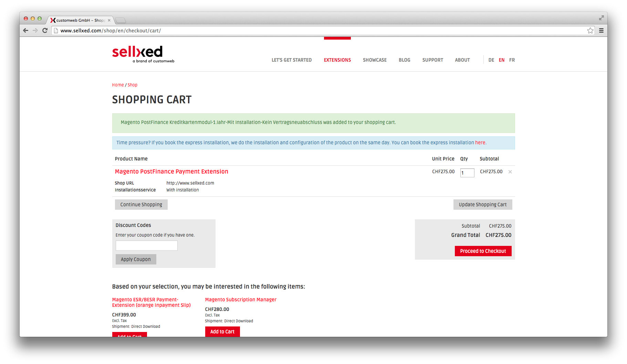Click the quantity input field
This screenshot has width=627, height=364.
[x=467, y=173]
